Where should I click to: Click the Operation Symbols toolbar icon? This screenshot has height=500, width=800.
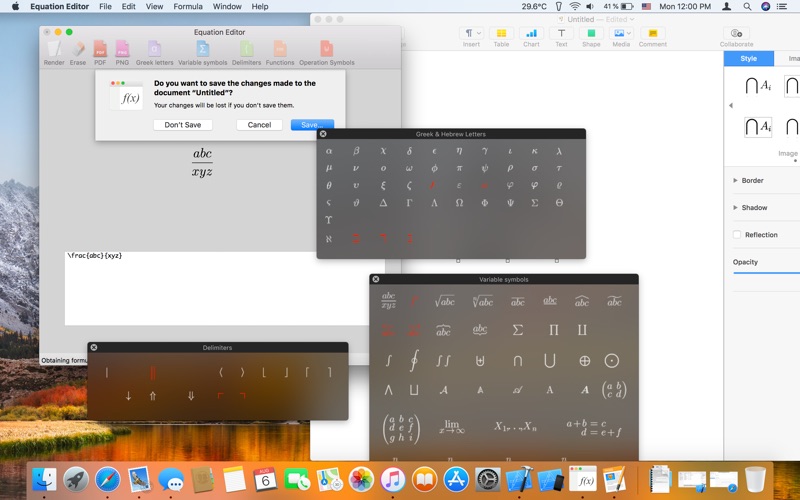(x=326, y=49)
